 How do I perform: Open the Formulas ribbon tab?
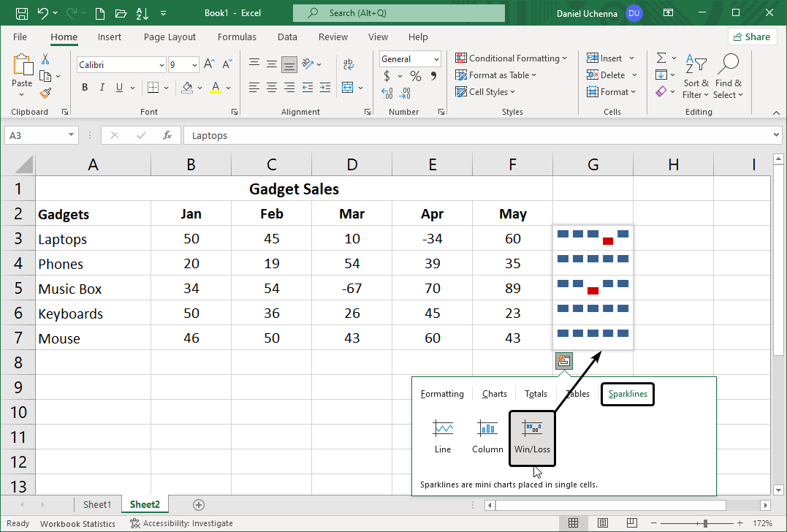coord(237,37)
